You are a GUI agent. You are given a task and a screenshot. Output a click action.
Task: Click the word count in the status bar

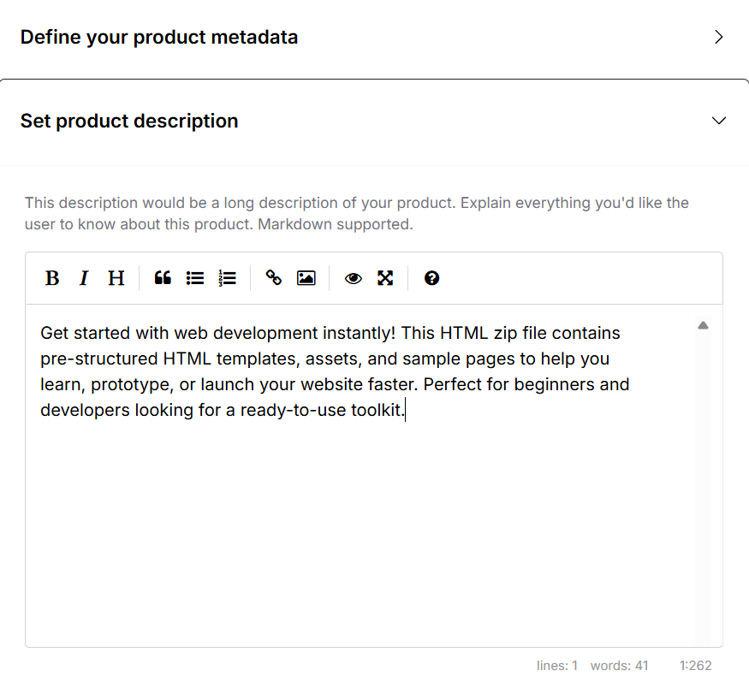619,665
